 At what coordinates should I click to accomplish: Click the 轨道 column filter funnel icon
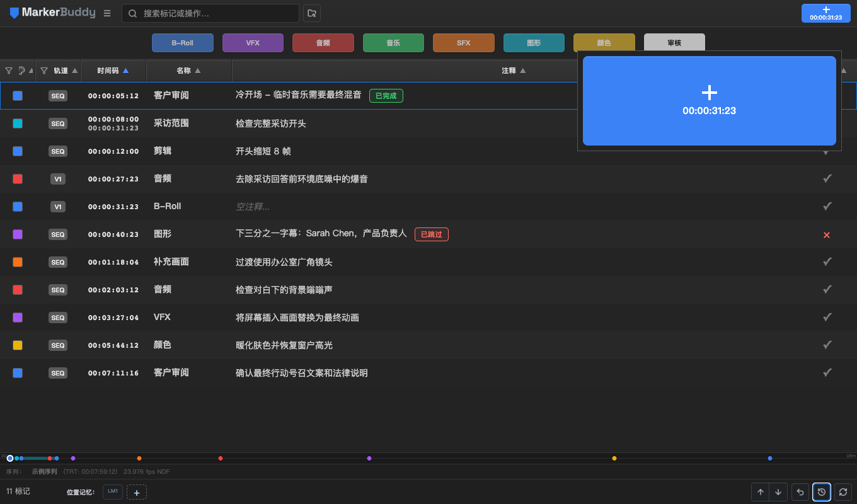click(x=44, y=71)
